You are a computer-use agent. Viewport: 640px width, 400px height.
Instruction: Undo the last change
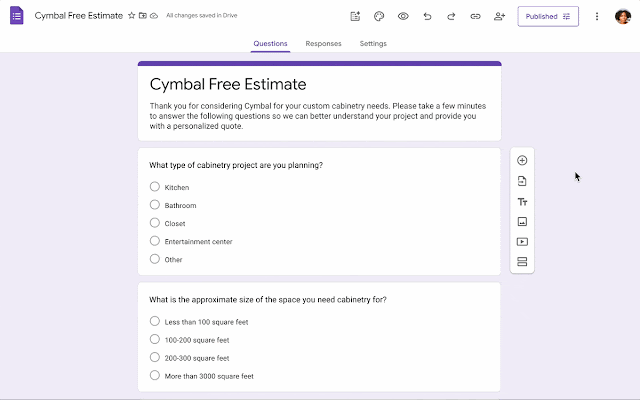tap(427, 17)
